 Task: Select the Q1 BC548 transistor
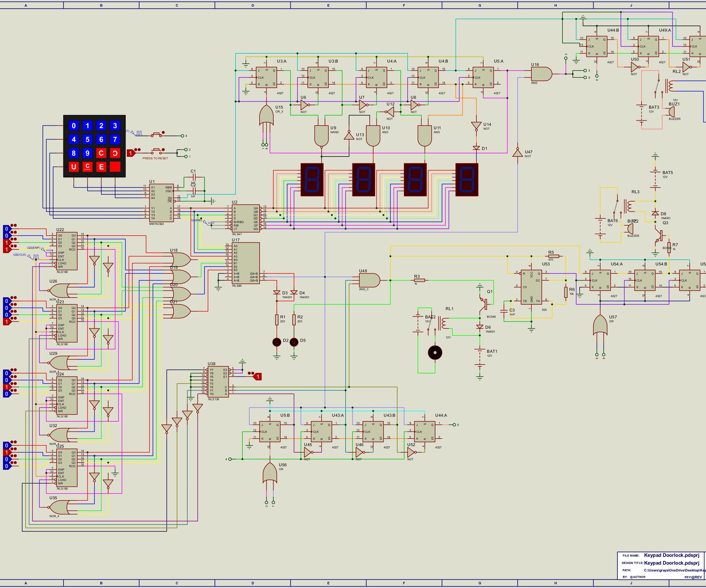pos(483,304)
